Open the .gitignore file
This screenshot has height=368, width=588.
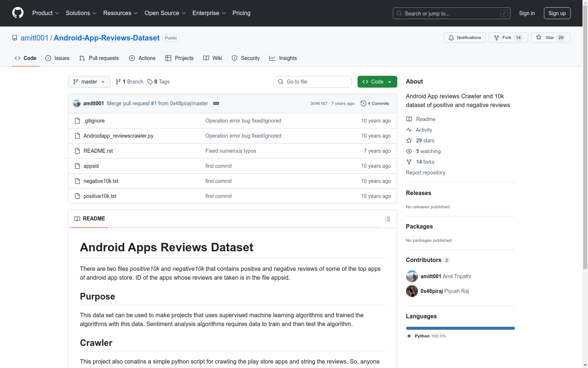[94, 121]
